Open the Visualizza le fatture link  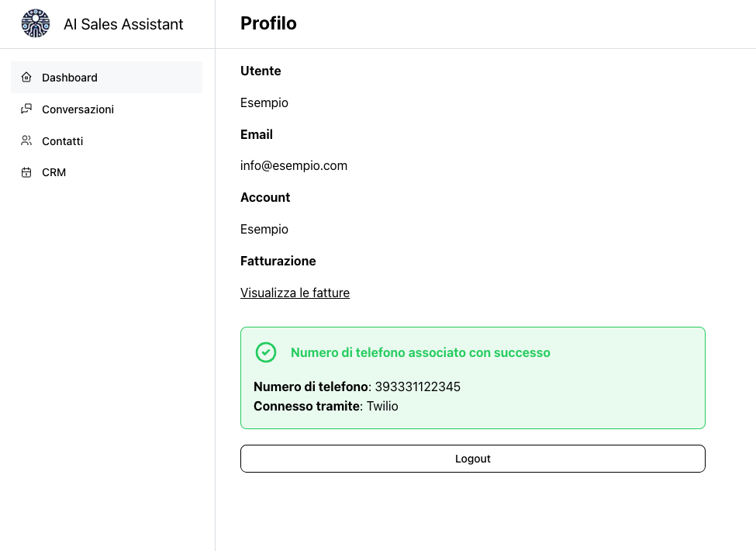pos(295,293)
